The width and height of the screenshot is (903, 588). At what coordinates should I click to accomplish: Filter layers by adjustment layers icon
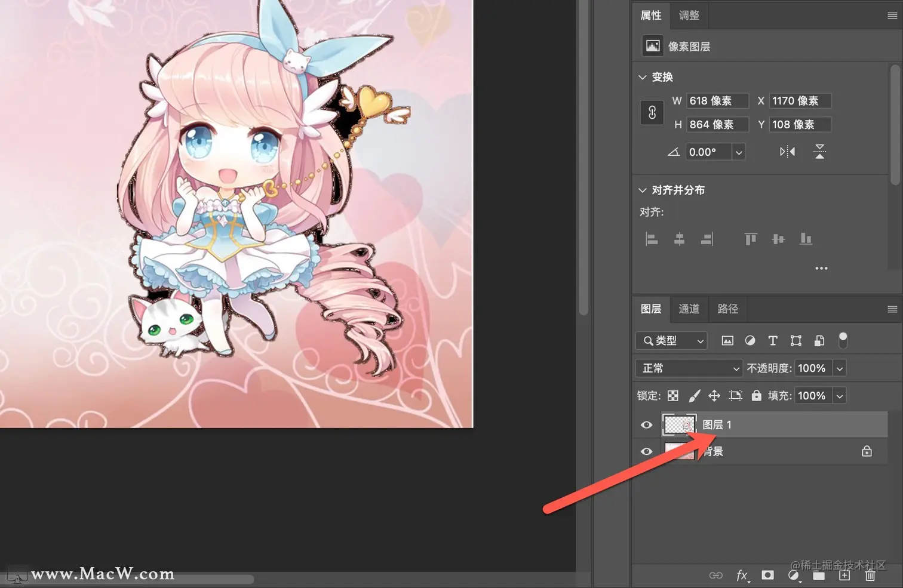(x=750, y=341)
